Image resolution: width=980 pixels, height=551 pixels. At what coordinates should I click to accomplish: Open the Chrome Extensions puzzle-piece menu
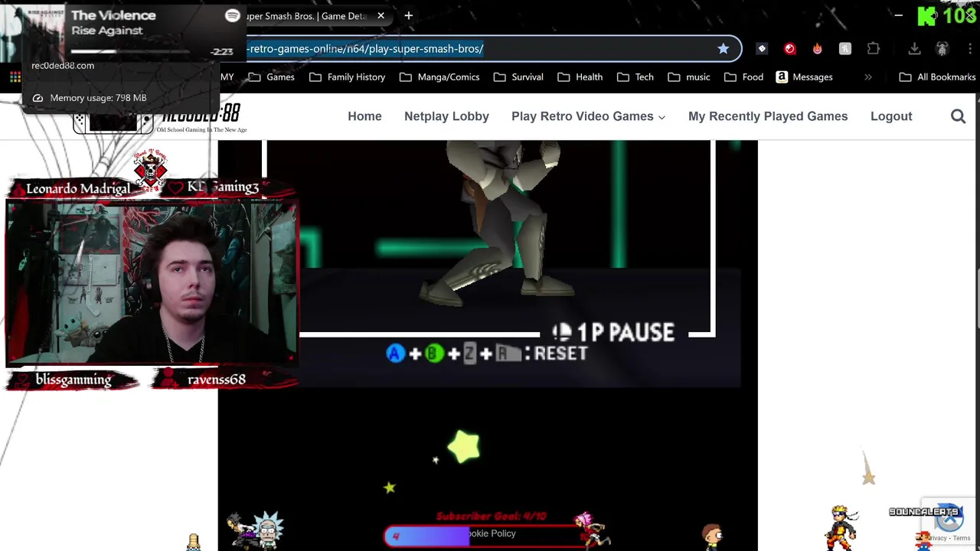[x=874, y=48]
